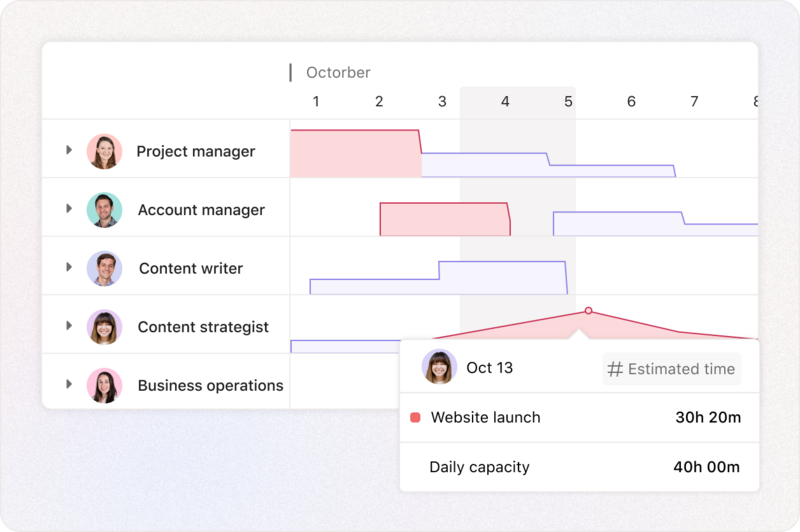Image resolution: width=800 pixels, height=532 pixels.
Task: Open the Estimated time selector
Action: 672,369
